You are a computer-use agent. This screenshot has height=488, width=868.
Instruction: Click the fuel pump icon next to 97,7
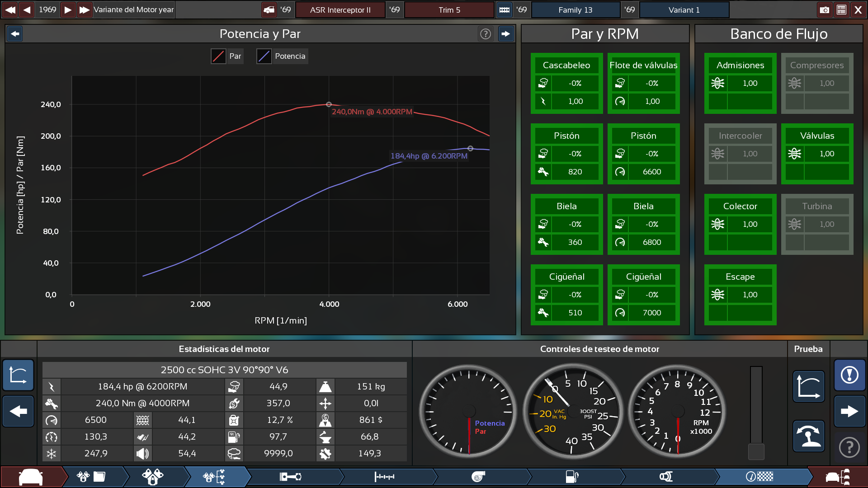[234, 437]
